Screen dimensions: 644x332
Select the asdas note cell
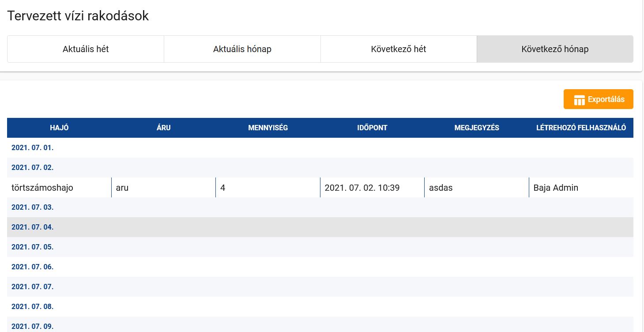[441, 188]
